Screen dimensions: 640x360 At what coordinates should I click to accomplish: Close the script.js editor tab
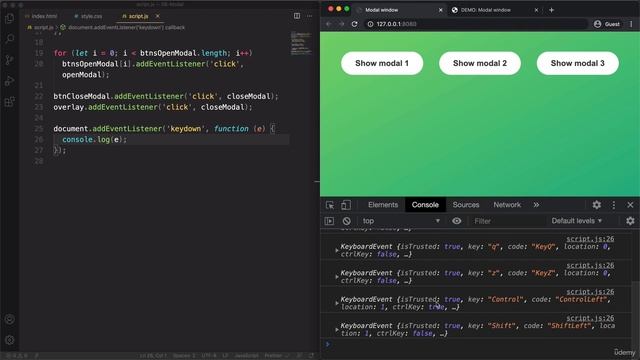158,16
